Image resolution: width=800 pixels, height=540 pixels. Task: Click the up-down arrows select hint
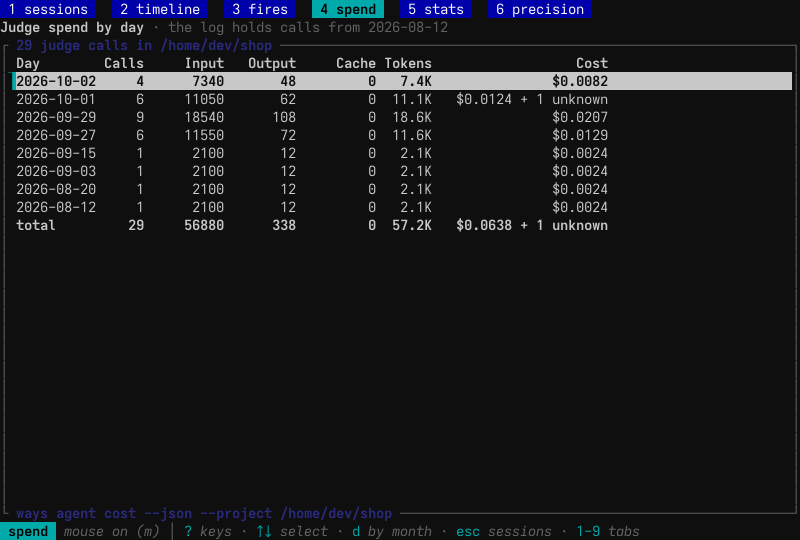(x=292, y=531)
